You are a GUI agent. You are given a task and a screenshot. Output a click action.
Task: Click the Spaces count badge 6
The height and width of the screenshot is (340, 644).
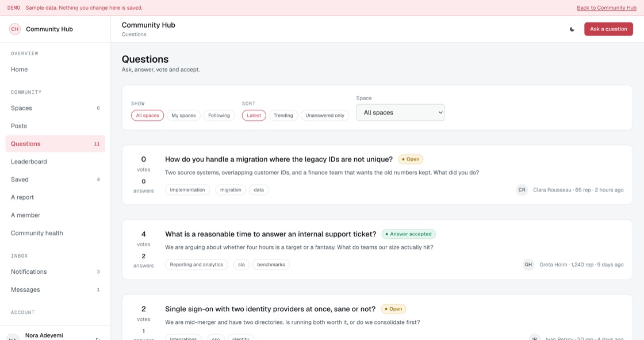(98, 108)
